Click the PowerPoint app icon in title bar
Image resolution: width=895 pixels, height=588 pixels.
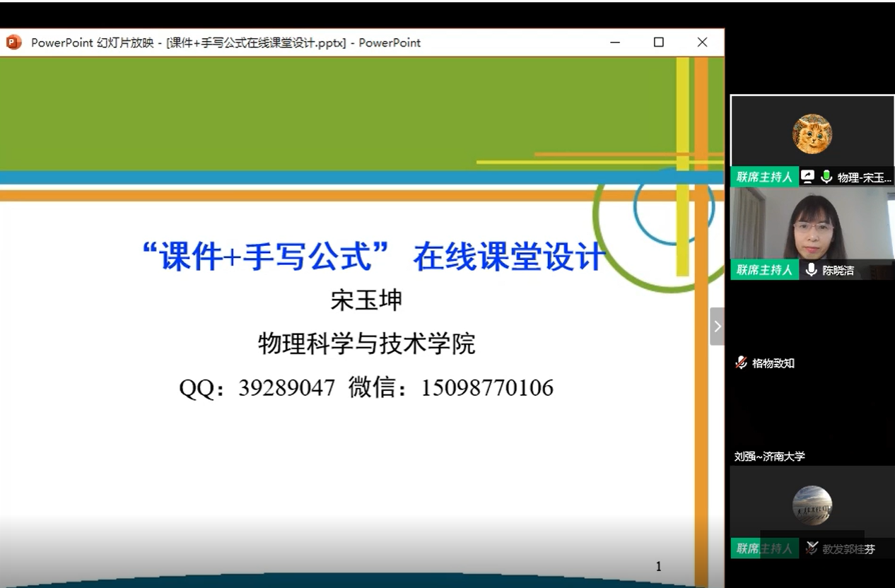pos(13,42)
